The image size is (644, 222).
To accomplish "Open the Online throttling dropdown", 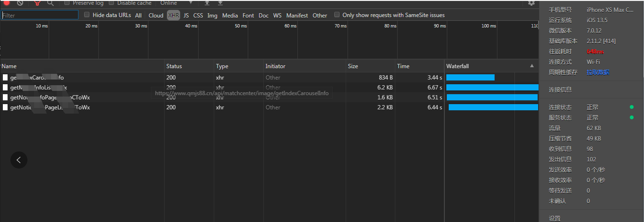I will [x=176, y=3].
